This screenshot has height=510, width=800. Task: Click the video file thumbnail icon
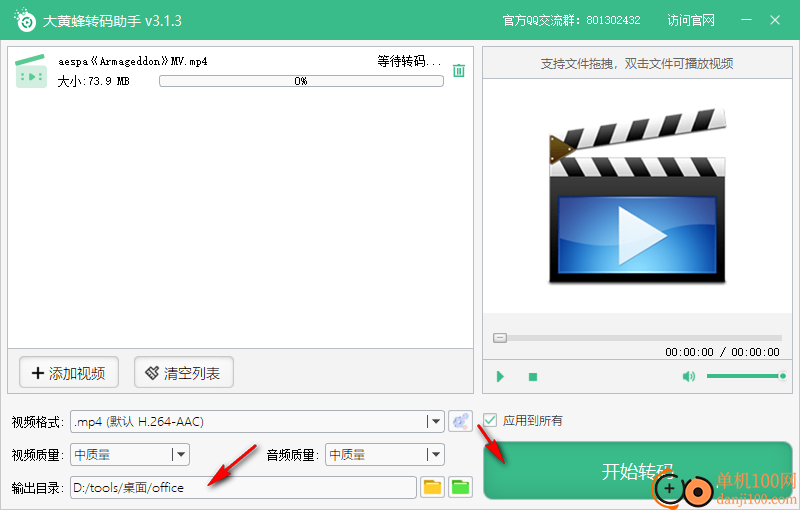[32, 71]
